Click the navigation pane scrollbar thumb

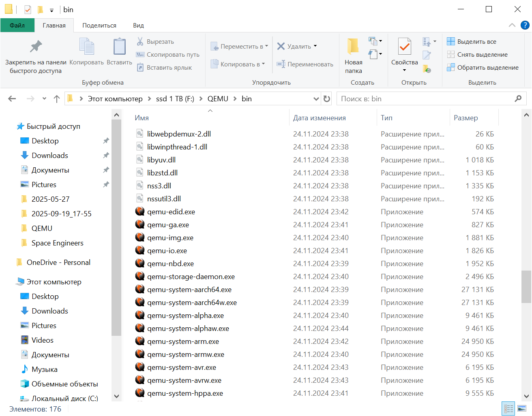pyautogui.click(x=116, y=228)
